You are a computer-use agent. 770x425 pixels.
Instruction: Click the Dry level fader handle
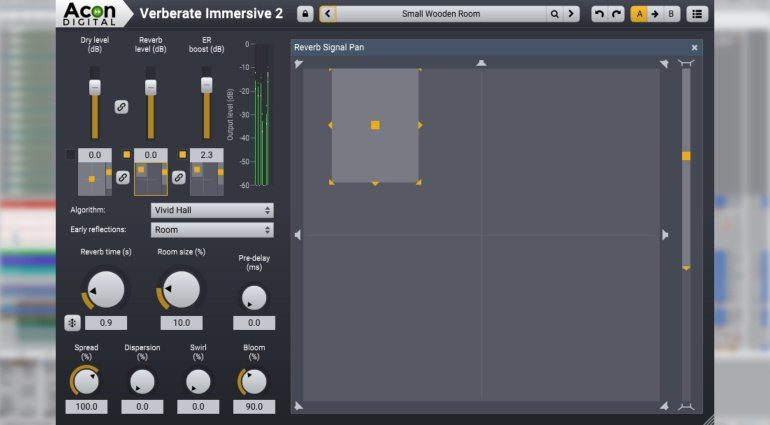coord(95,87)
